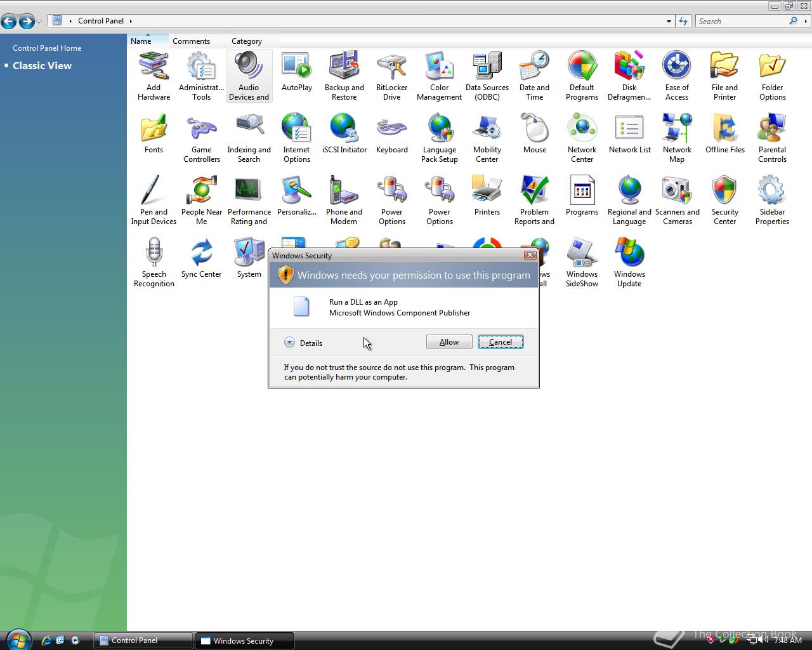Open File and Printer settings
The height and width of the screenshot is (650, 812).
point(724,76)
